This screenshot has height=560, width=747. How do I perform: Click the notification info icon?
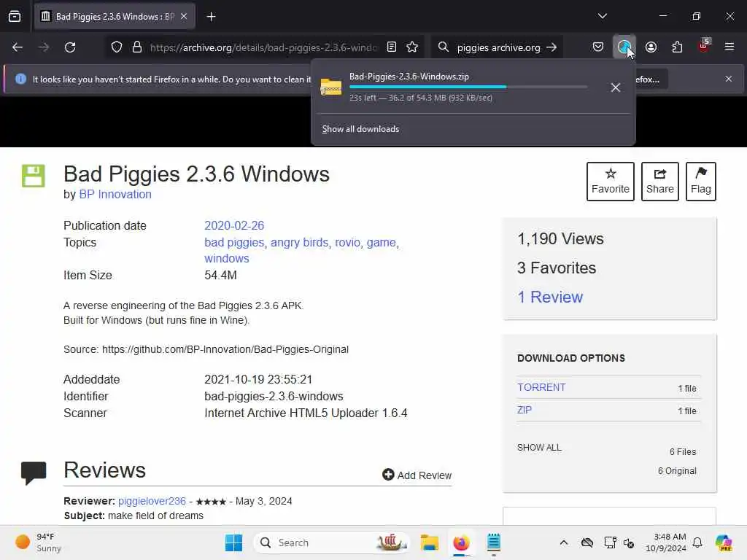[x=20, y=79]
